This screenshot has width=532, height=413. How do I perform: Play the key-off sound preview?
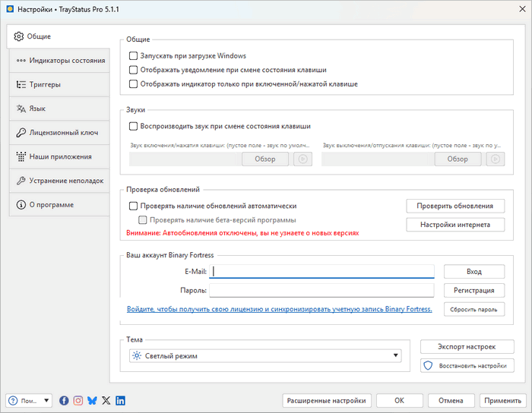[x=496, y=159]
